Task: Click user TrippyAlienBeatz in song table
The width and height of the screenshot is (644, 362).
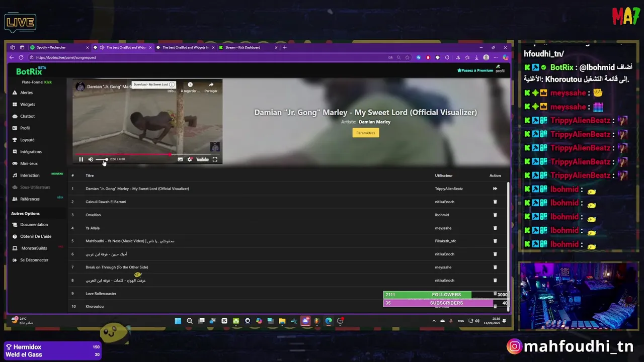Action: coord(449,189)
